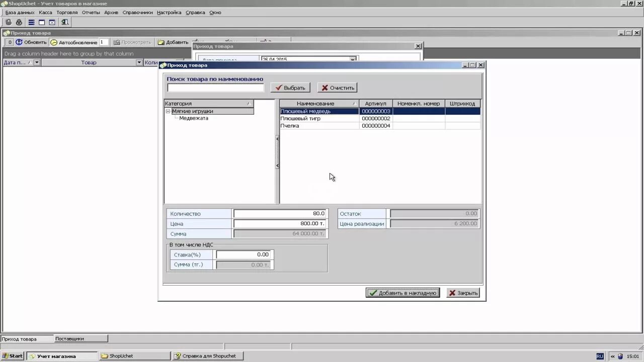Open the Справочники menu
This screenshot has width=644, height=362.
137,13
